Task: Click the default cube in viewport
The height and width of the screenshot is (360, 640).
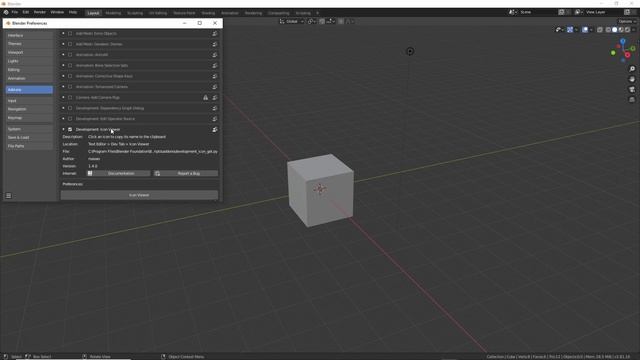Action: coord(320,190)
